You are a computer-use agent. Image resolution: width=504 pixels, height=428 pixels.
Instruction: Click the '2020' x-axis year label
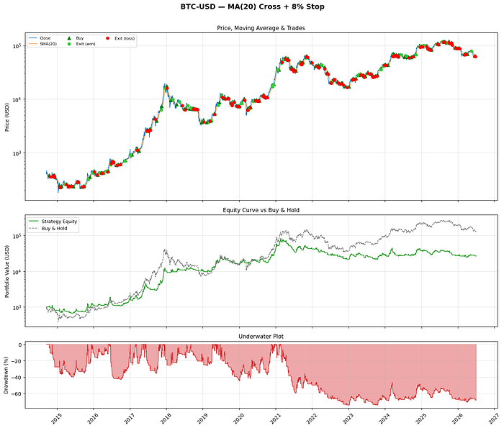[238, 419]
